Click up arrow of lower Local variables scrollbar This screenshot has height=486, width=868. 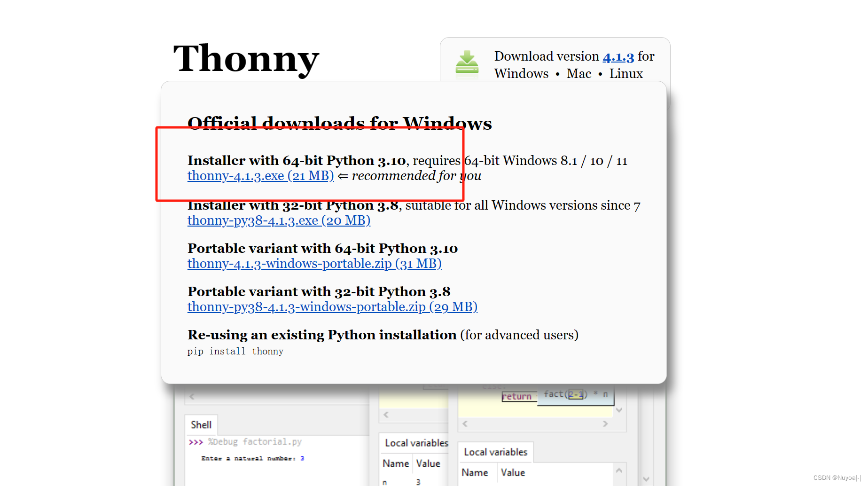point(619,470)
